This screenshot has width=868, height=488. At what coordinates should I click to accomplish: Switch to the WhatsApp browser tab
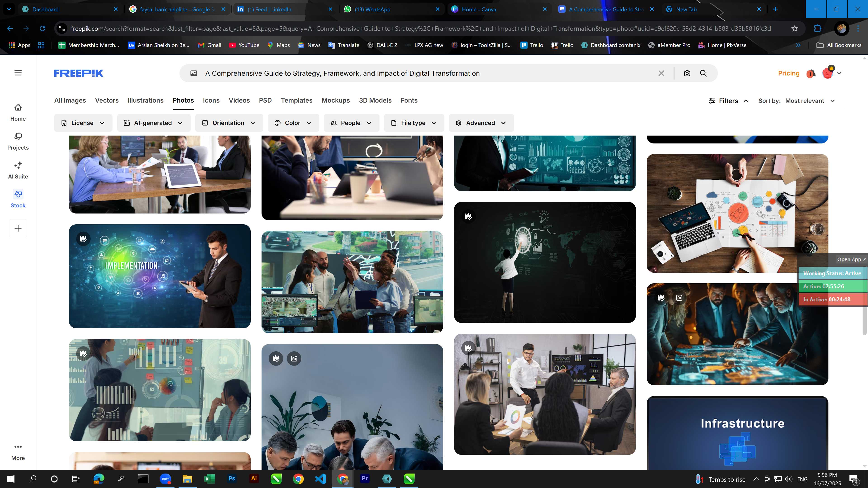pyautogui.click(x=392, y=9)
